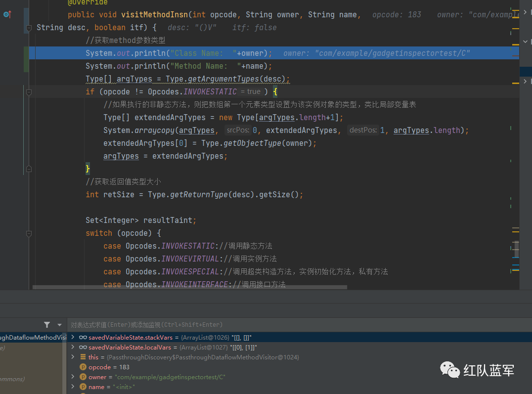Click the glasses watch icon of stackVars
This screenshot has width=532, height=394.
click(x=83, y=337)
